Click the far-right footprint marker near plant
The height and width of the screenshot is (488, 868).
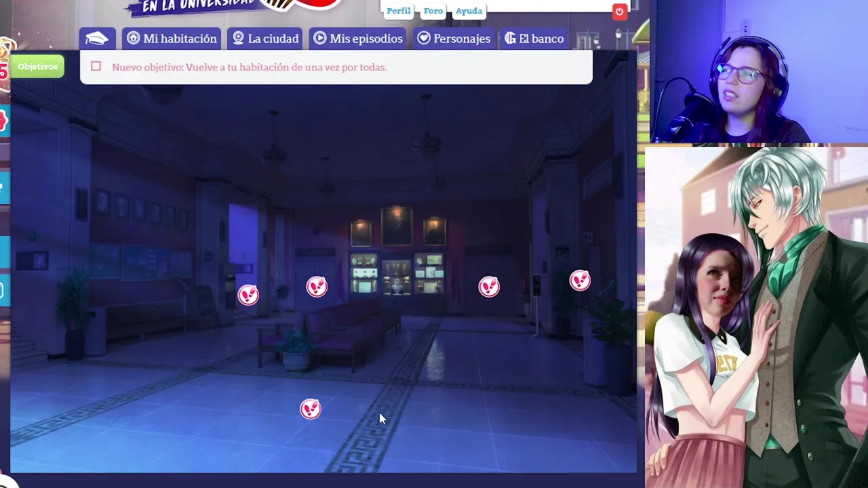[580, 280]
